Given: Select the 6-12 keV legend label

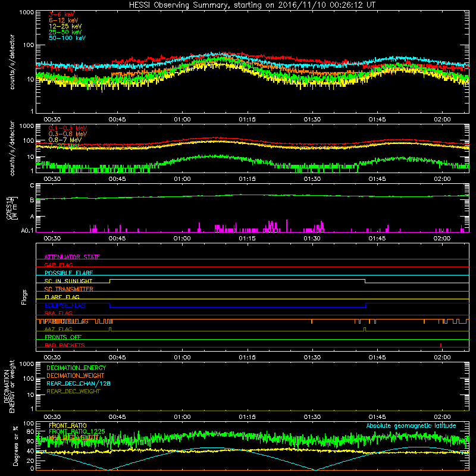Looking at the screenshot, I should click(x=63, y=20).
